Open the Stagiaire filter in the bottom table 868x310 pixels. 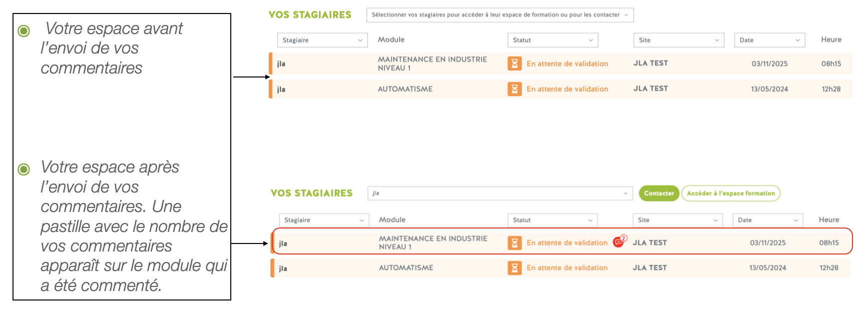coord(324,220)
